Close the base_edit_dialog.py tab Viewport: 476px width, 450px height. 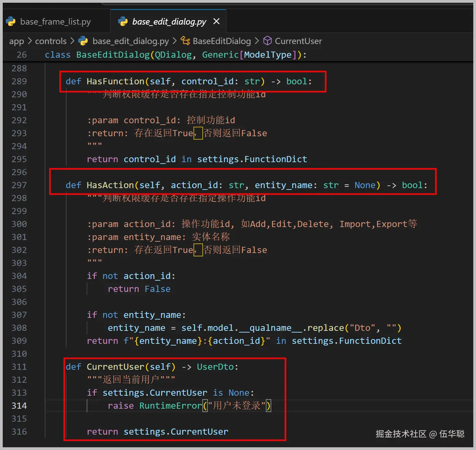tap(216, 22)
